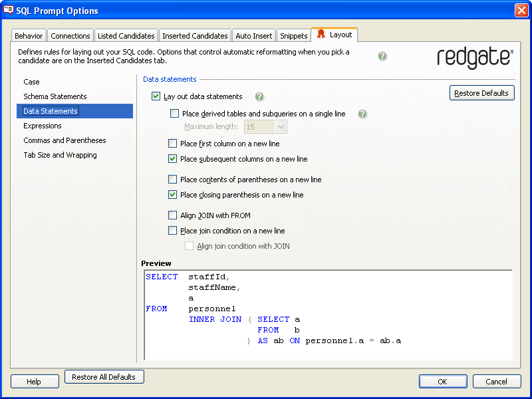Uncheck Place closing parenthesis on a new line
The width and height of the screenshot is (532, 399).
pos(173,195)
